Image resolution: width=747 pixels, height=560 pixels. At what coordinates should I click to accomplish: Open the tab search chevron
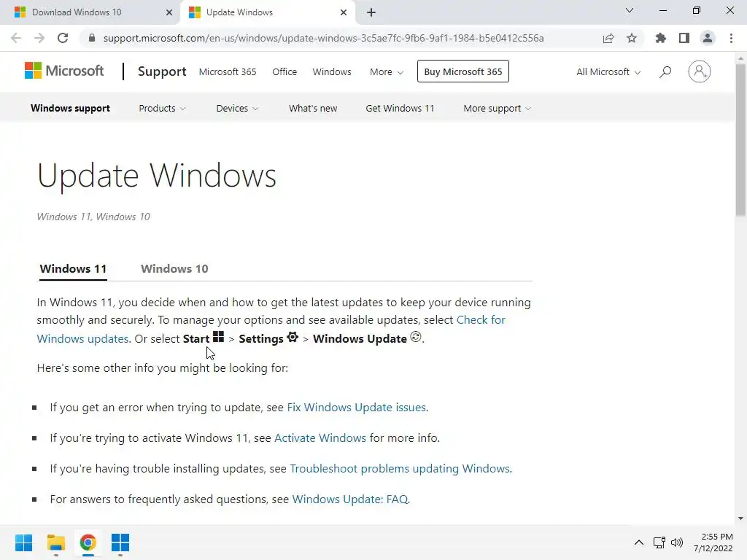(x=630, y=10)
